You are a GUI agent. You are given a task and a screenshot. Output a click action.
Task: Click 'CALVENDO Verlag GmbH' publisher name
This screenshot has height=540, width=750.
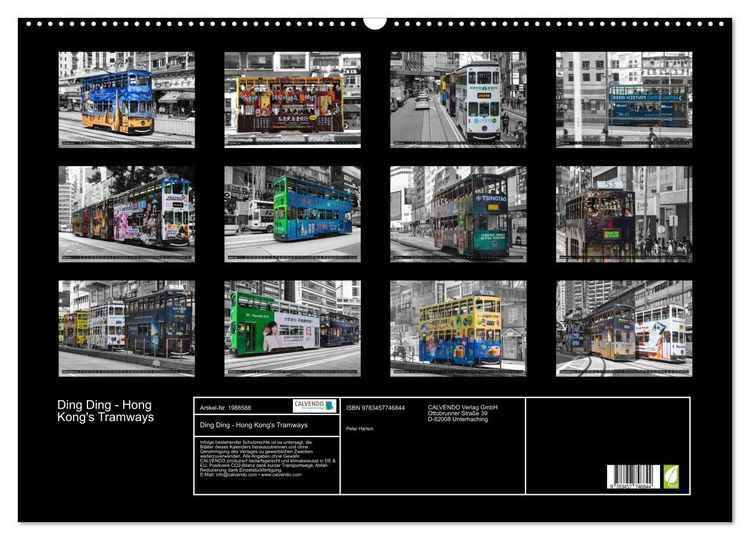(463, 407)
